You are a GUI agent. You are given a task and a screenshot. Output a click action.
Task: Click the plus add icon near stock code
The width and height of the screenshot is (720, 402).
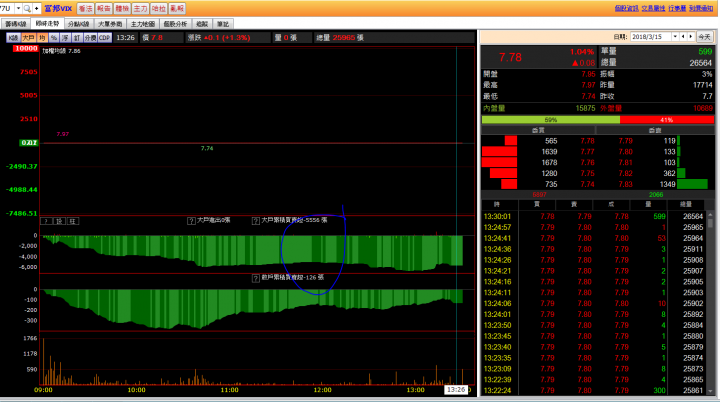36,8
